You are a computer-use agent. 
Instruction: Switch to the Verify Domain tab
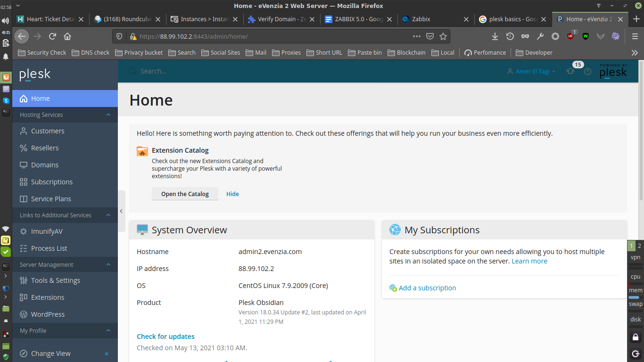coord(282,19)
